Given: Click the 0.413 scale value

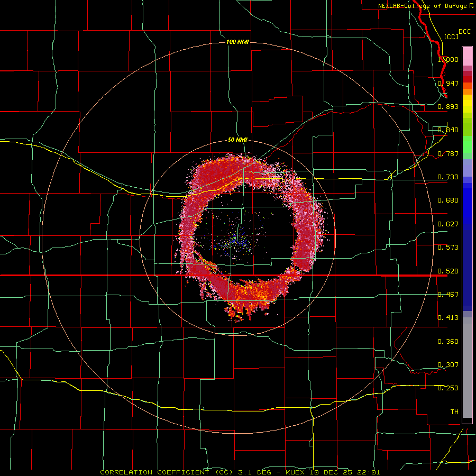Looking at the screenshot, I should pos(448,318).
